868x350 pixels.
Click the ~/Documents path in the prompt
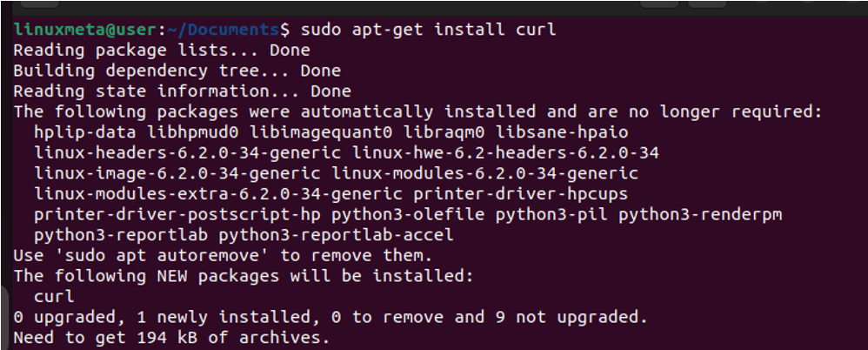(x=214, y=30)
